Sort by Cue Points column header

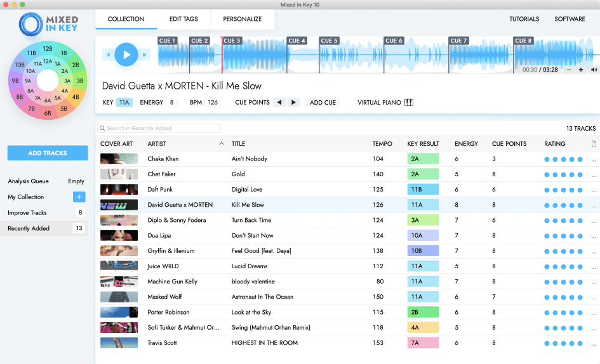click(509, 144)
